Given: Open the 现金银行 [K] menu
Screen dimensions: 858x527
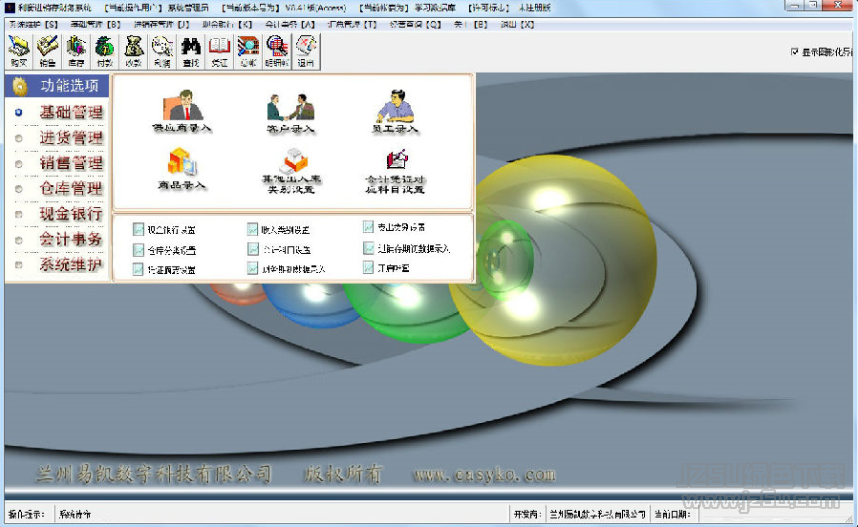Looking at the screenshot, I should (x=227, y=25).
